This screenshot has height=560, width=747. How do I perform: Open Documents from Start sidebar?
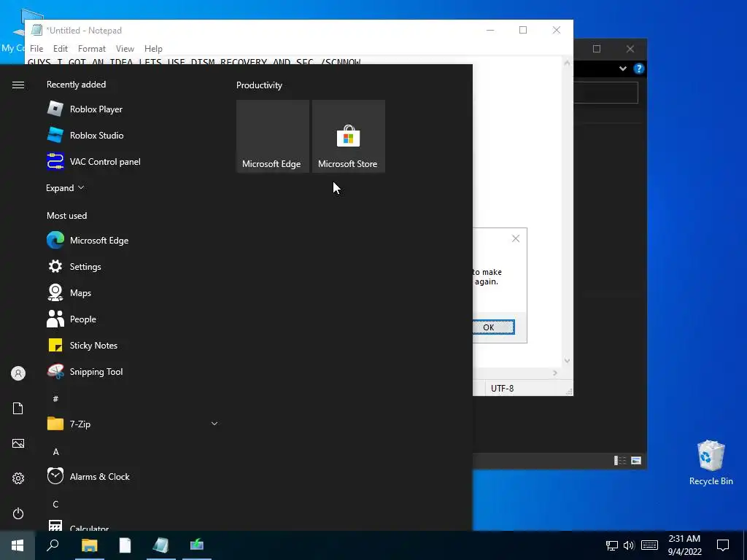[x=18, y=408]
